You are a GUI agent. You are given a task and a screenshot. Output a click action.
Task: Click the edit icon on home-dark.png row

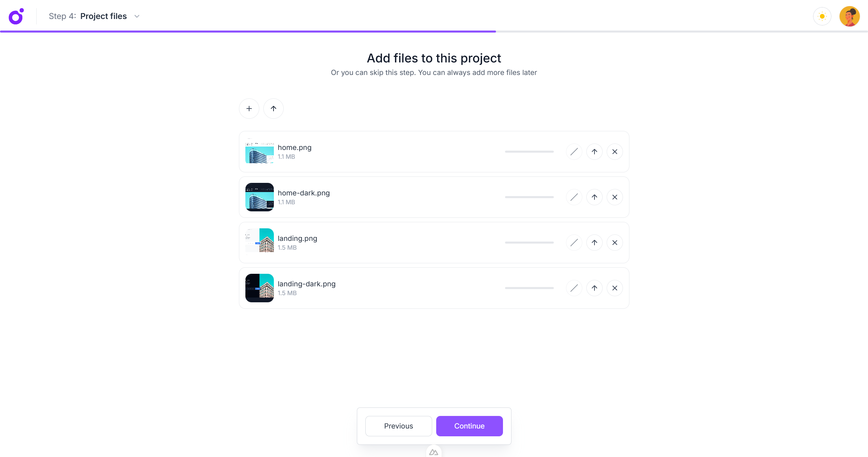(573, 197)
